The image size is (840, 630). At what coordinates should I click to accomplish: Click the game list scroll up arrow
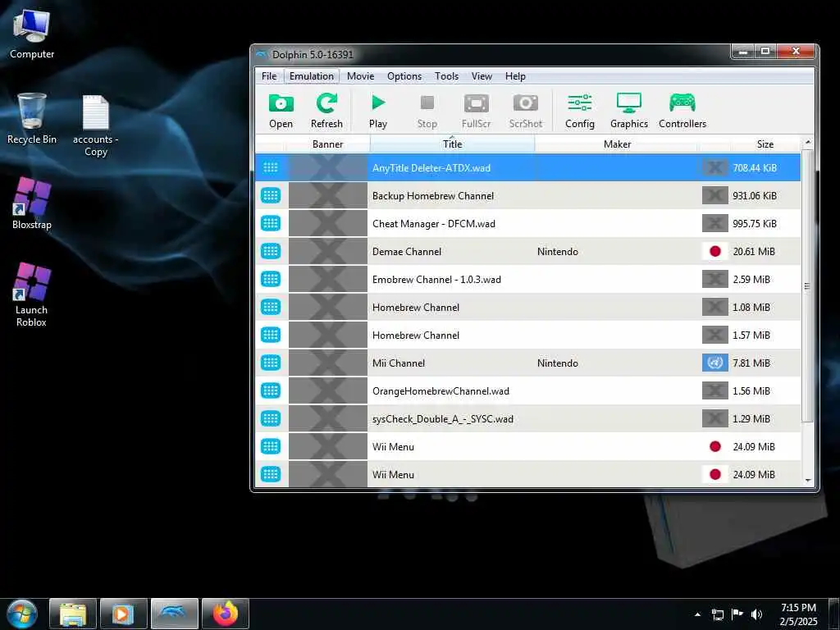click(808, 143)
